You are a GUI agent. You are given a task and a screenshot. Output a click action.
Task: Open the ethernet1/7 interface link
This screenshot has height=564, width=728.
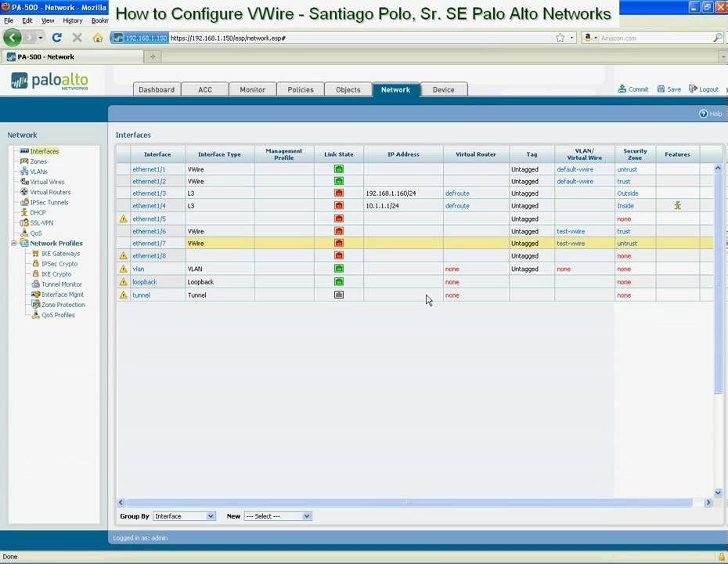coord(149,243)
